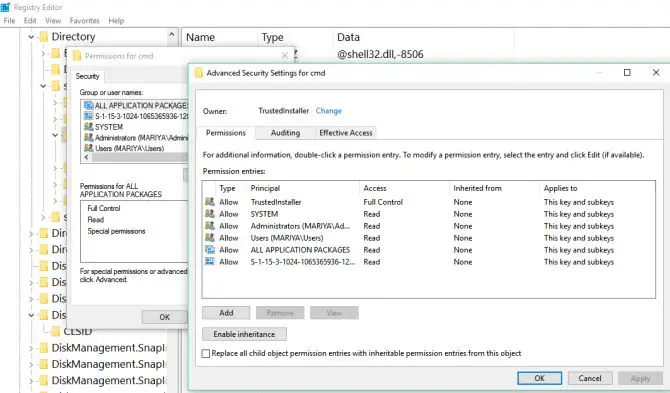Click the Add button

click(x=226, y=313)
